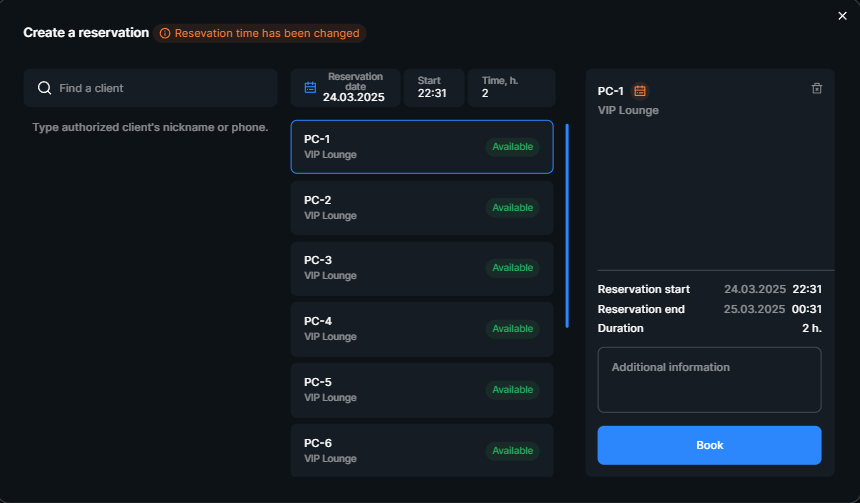The height and width of the screenshot is (503, 860).
Task: Choose the PC-6 VIP Lounge card
Action: click(422, 450)
